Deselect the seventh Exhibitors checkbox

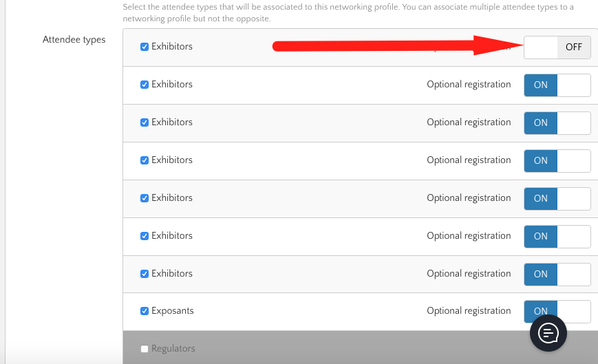(x=145, y=274)
